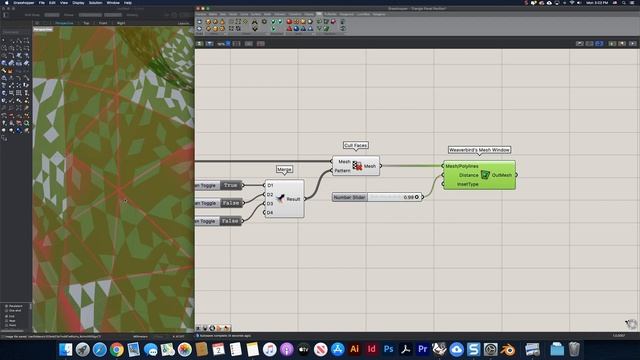Click the D4 input on Merge component
Viewport: 640px width, 360px height.
pos(270,213)
